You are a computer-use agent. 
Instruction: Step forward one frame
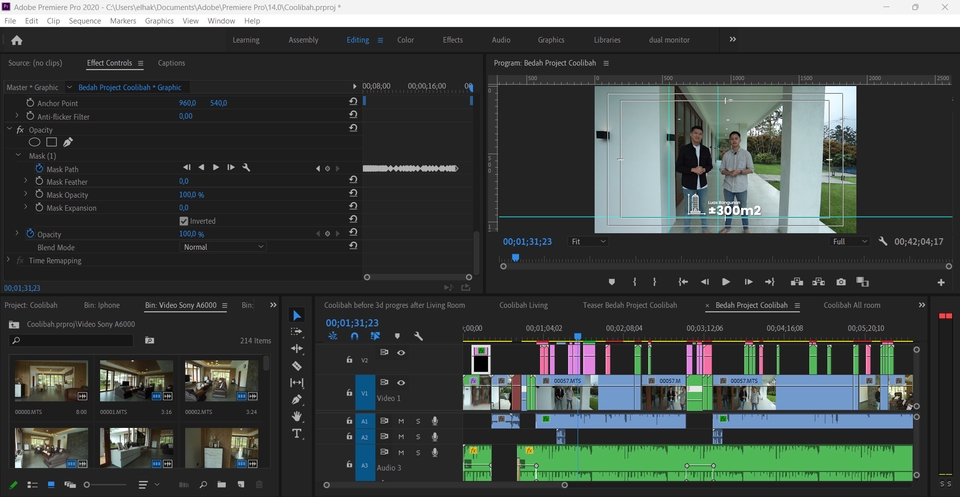coord(748,282)
